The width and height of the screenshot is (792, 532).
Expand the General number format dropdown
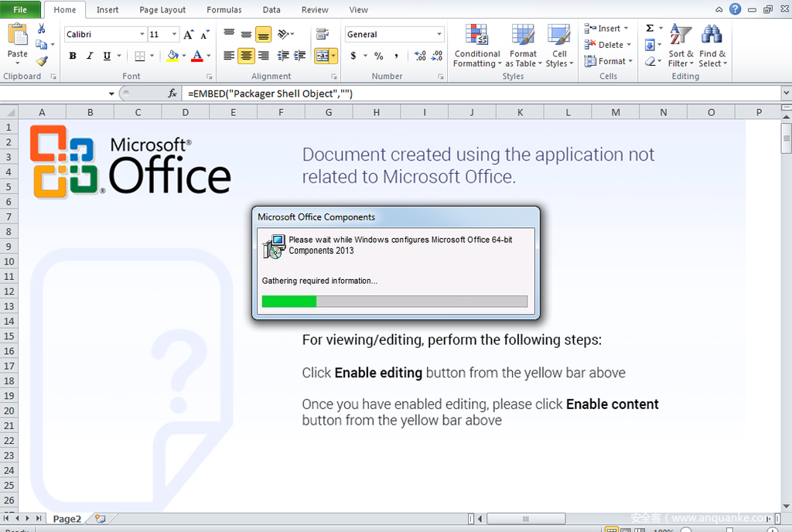tap(439, 35)
